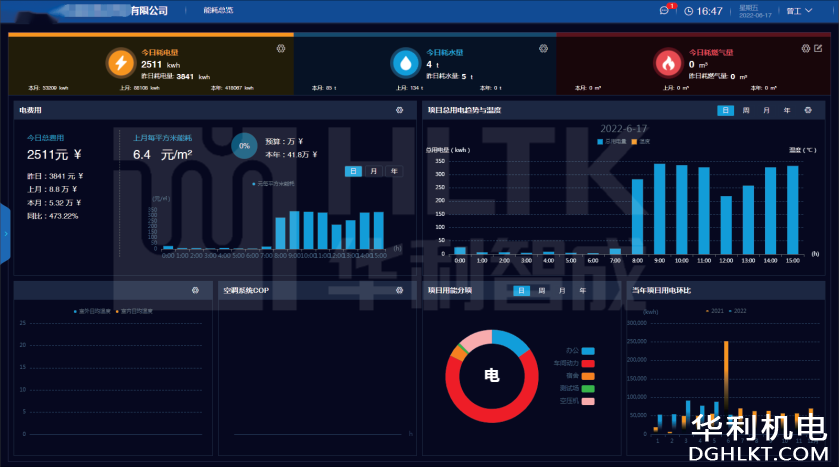Switch 电费用 chart to 月 view

373,171
